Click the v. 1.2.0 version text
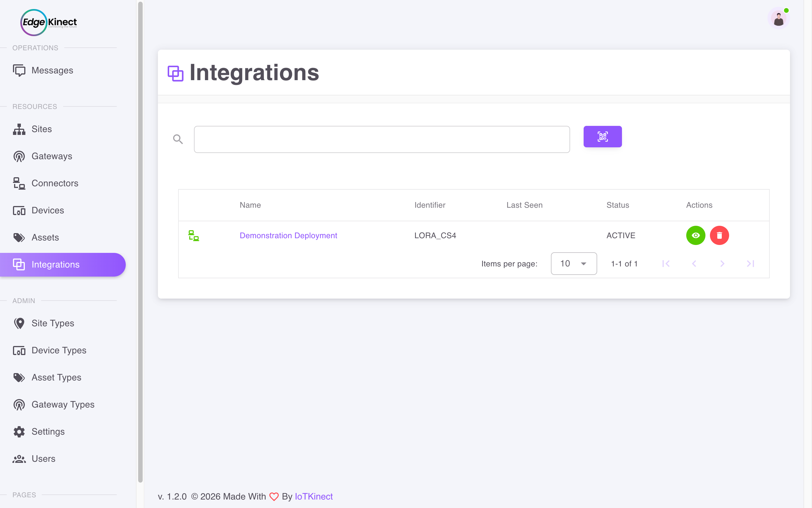Image resolution: width=812 pixels, height=508 pixels. click(172, 497)
